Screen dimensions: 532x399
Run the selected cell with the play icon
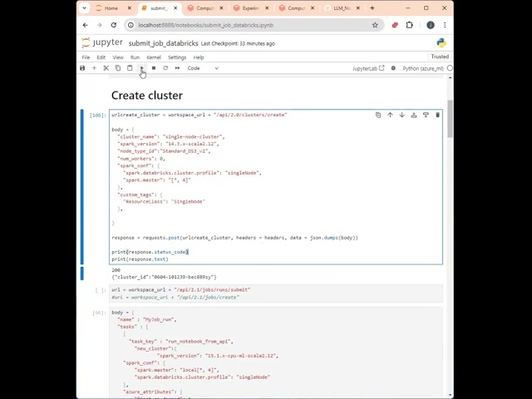click(142, 68)
